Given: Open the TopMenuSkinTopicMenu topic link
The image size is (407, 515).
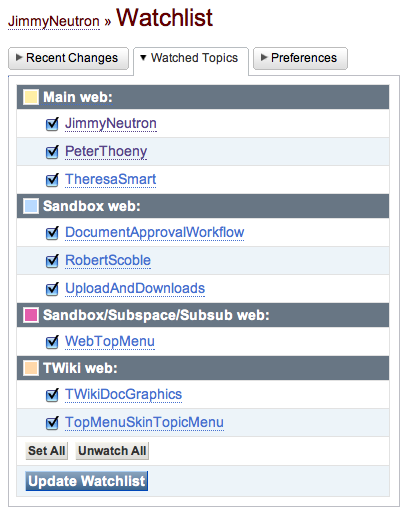Looking at the screenshot, I should coord(144,423).
